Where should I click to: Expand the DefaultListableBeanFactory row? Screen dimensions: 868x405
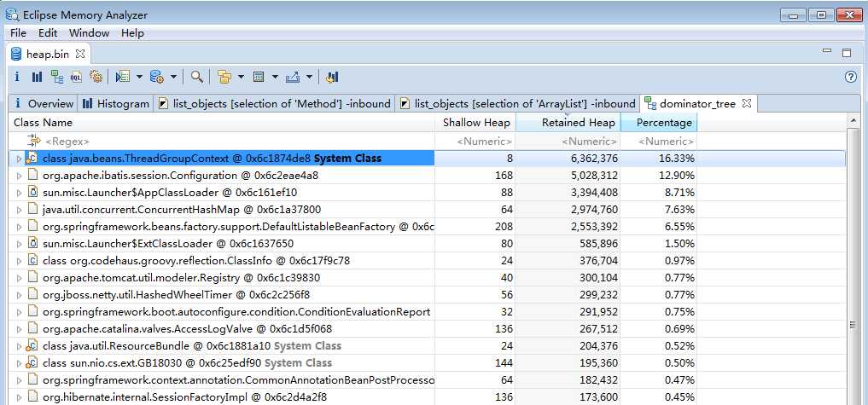pos(18,227)
